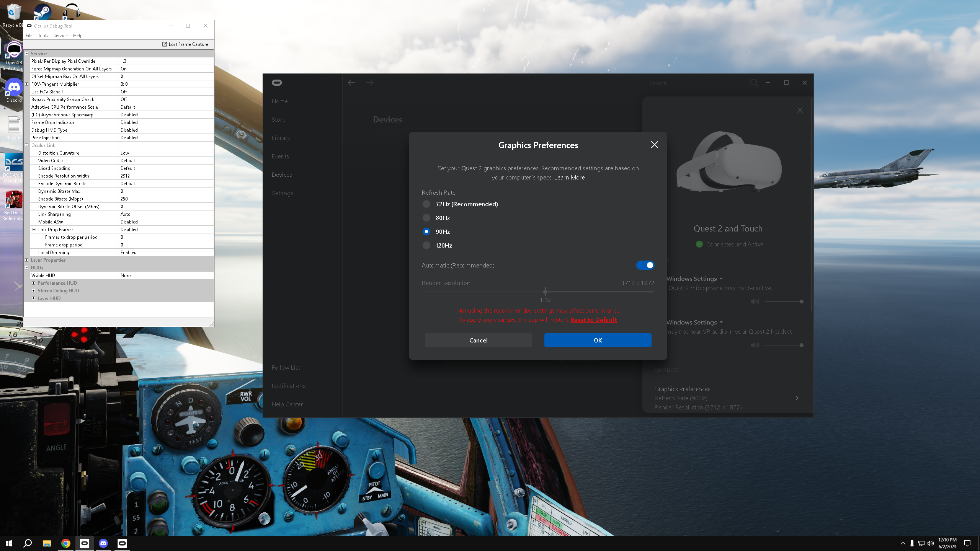The height and width of the screenshot is (551, 980).
Task: Click the Render Resolution slider handle
Action: pyautogui.click(x=545, y=292)
